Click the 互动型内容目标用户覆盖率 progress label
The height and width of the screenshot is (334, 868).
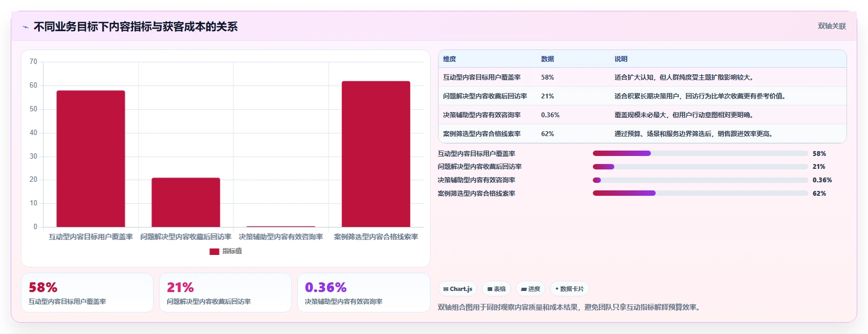[476, 154]
